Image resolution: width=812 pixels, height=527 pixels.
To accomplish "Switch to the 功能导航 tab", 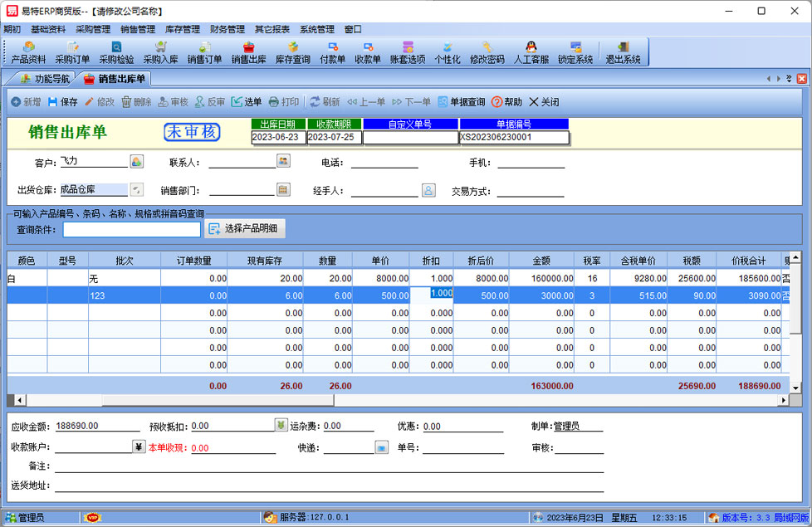I will click(45, 79).
